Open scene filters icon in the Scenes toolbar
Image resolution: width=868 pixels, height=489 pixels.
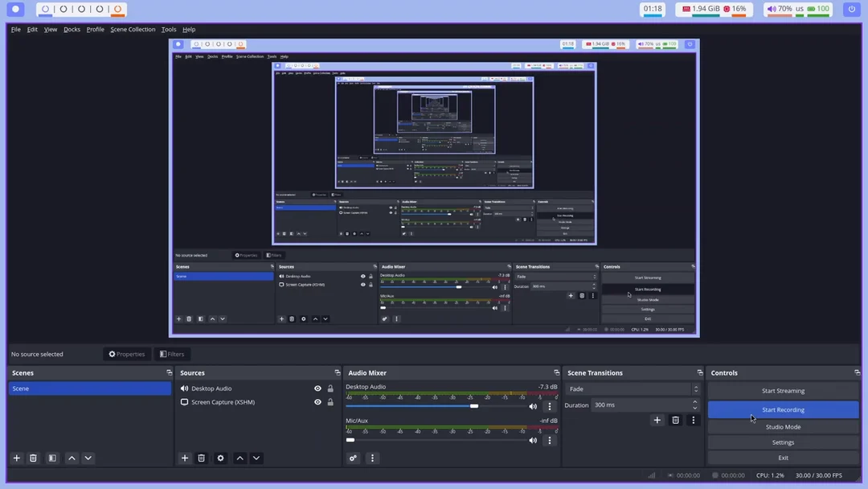(52, 458)
